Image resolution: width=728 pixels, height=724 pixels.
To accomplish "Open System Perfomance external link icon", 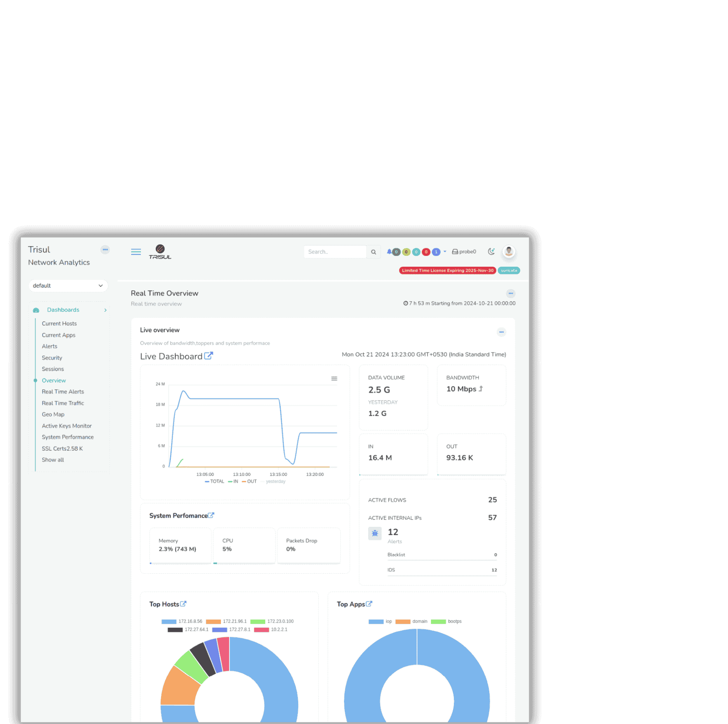I will point(211,515).
